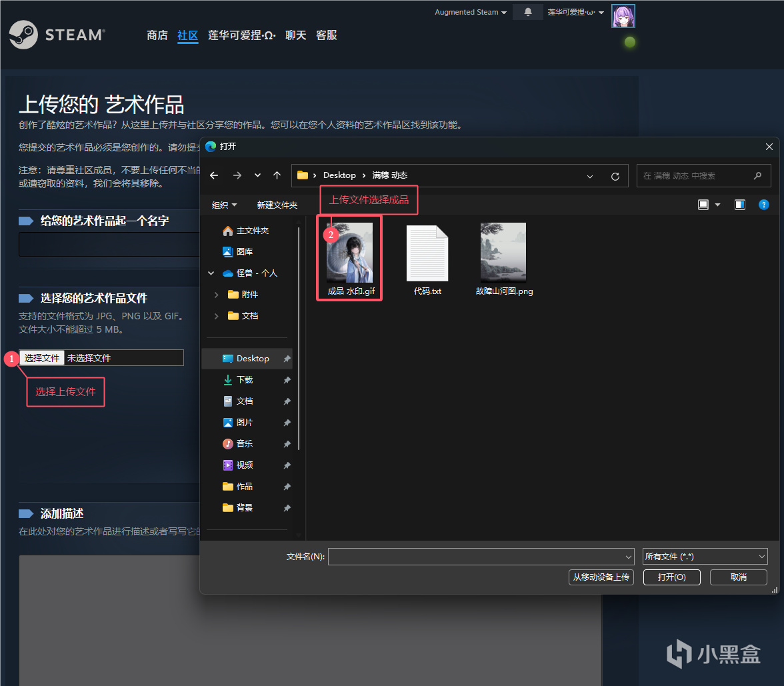Click the 从移动设备上传 button
The width and height of the screenshot is (784, 686).
(601, 577)
